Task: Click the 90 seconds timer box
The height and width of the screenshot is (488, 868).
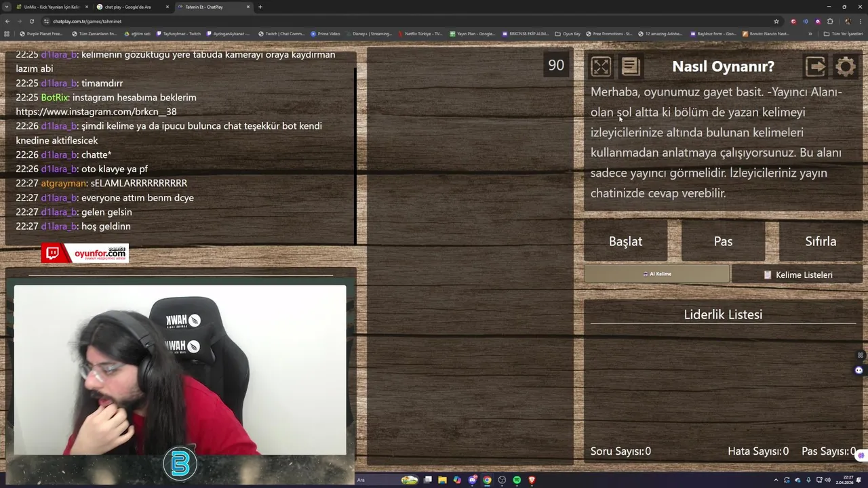Action: point(556,65)
